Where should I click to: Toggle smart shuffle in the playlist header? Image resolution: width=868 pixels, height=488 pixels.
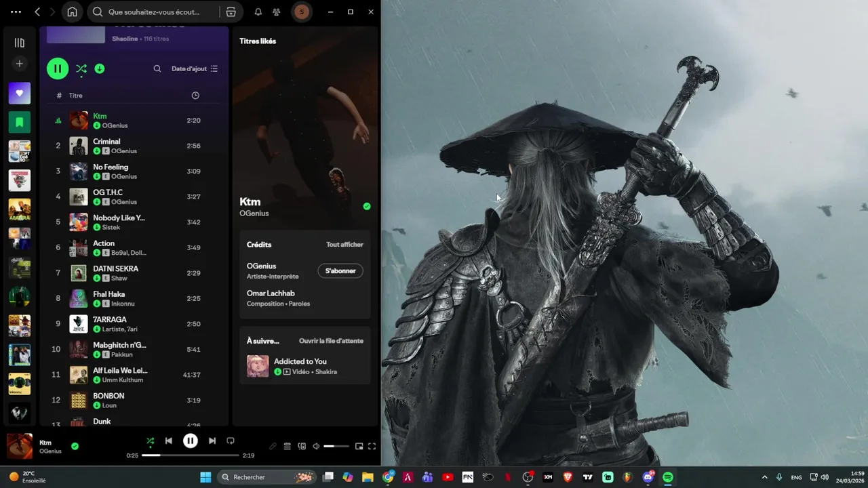coord(81,68)
